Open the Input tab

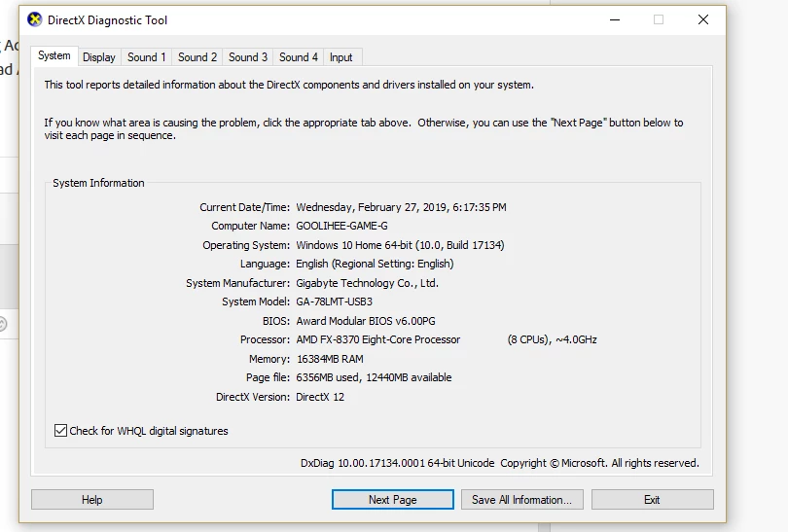click(340, 57)
